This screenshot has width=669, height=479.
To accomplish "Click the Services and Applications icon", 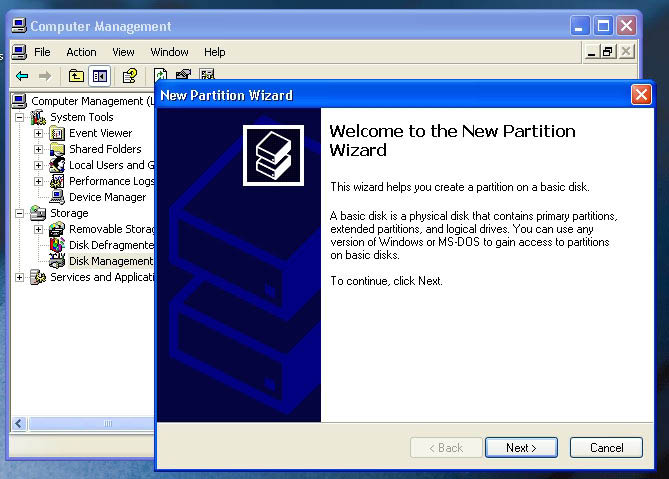I will tap(38, 277).
